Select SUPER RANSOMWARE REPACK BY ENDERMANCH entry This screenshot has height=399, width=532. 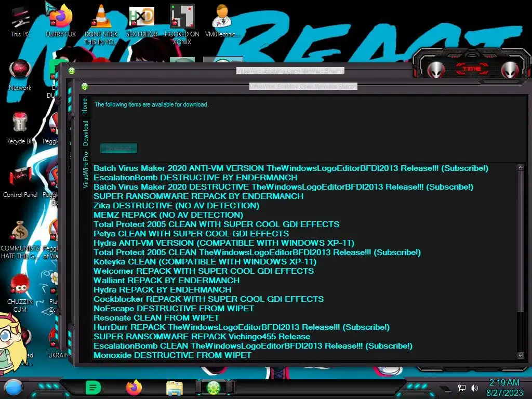click(198, 196)
